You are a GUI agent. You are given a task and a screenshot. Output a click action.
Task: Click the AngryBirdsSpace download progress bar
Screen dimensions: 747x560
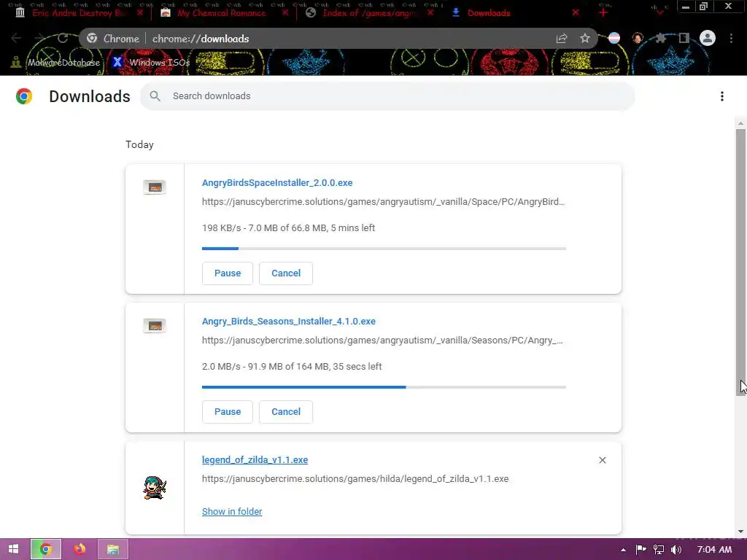click(384, 249)
